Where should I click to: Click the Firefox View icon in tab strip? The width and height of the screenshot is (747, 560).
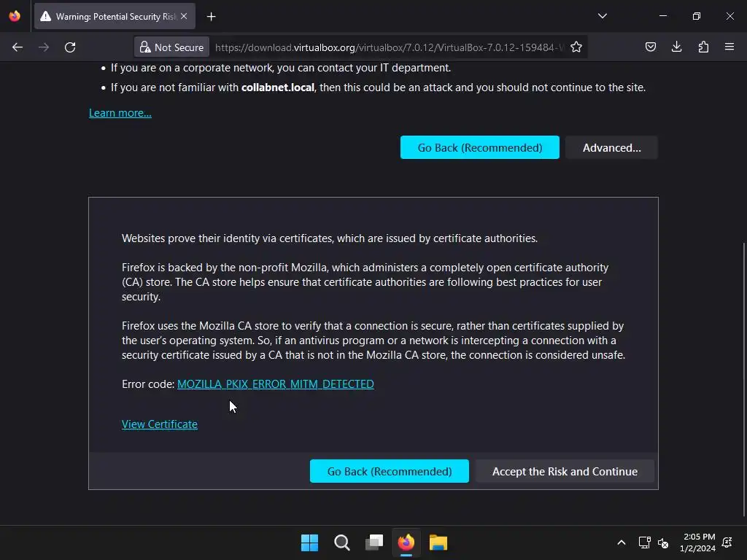15,16
